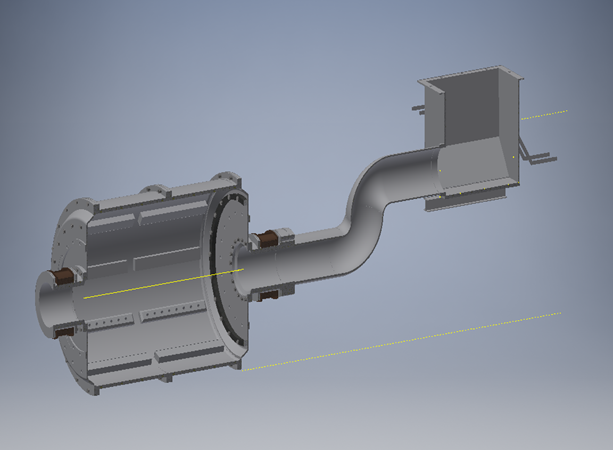Click the solid yellow axis line inside drum
Image resolution: width=613 pixels, height=450 pixels.
[164, 283]
